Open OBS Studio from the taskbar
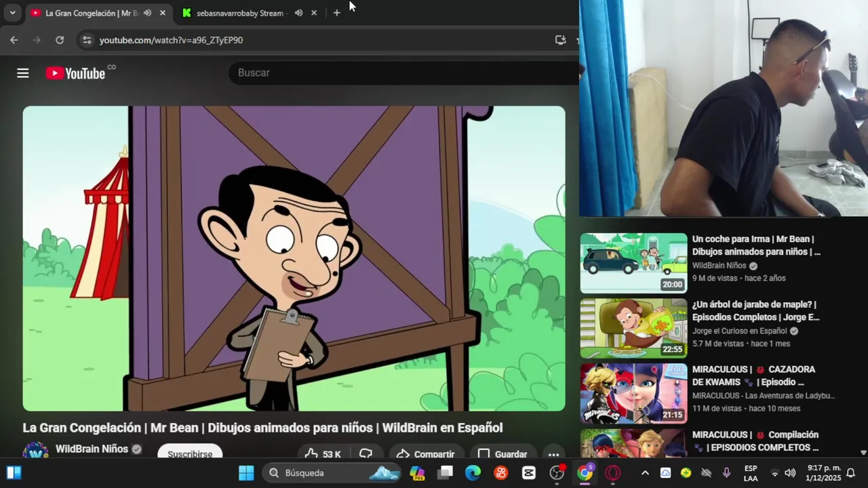Screen dimensions: 868x488 pos(557,473)
